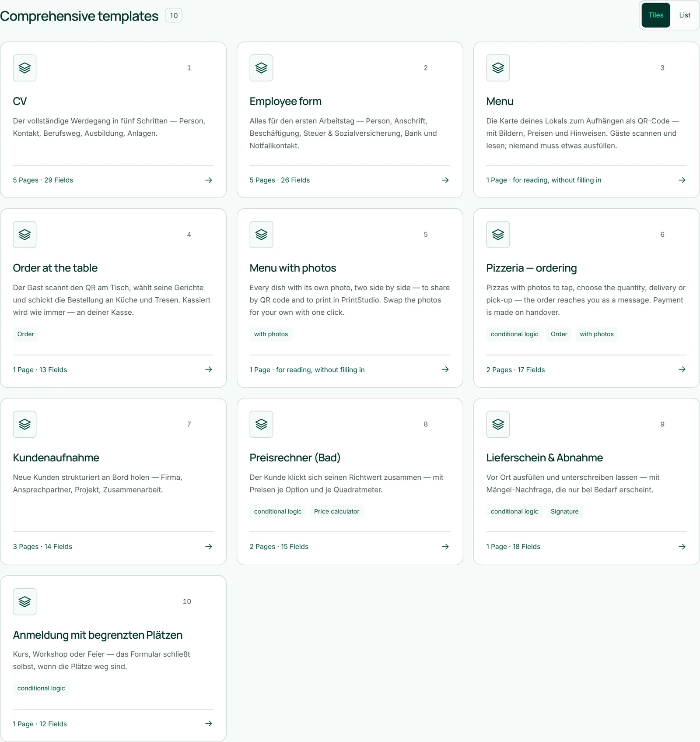
Task: Click 'with photos' tag on Pizzeria card
Action: pos(597,334)
